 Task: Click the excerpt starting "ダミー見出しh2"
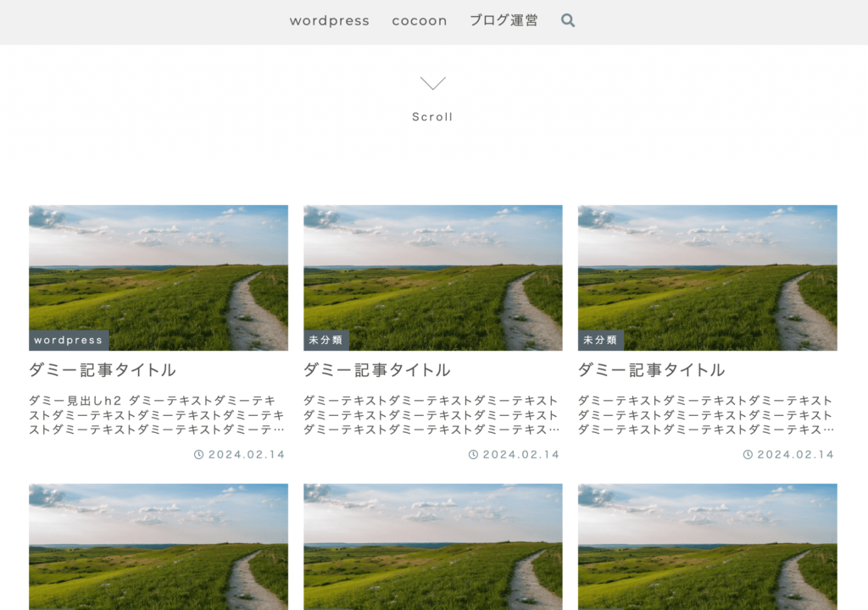coord(157,415)
